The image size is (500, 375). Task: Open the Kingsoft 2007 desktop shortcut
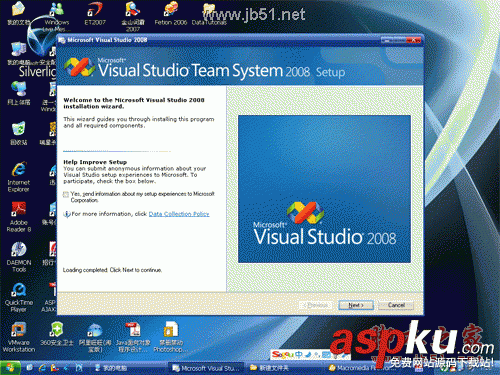click(x=133, y=16)
